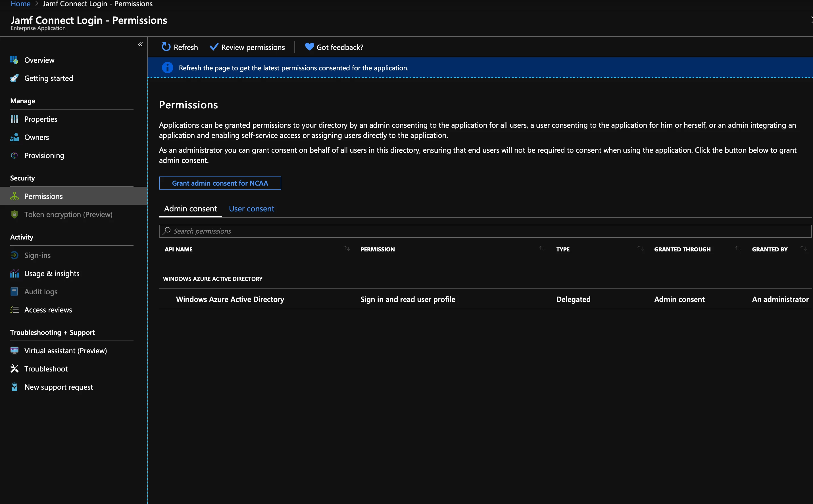Sort the PERMISSION column using arrows

coord(542,249)
